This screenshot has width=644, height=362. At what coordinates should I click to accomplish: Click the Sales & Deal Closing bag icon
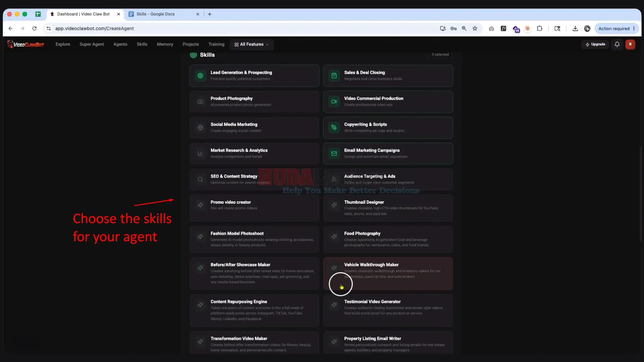pyautogui.click(x=334, y=76)
